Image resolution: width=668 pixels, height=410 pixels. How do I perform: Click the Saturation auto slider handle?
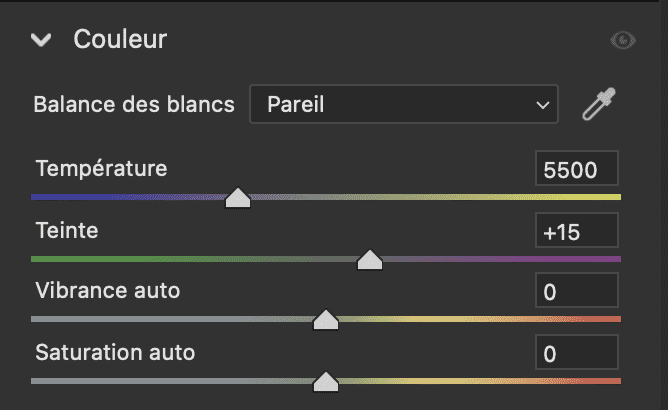tap(325, 381)
